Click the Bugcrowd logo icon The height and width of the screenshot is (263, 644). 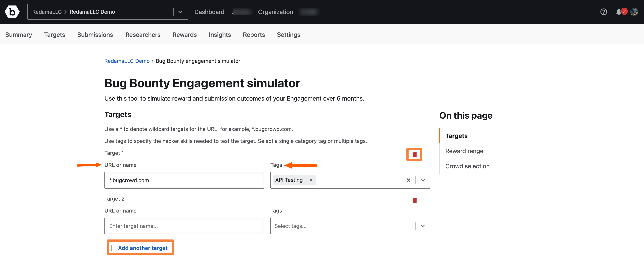tap(12, 12)
